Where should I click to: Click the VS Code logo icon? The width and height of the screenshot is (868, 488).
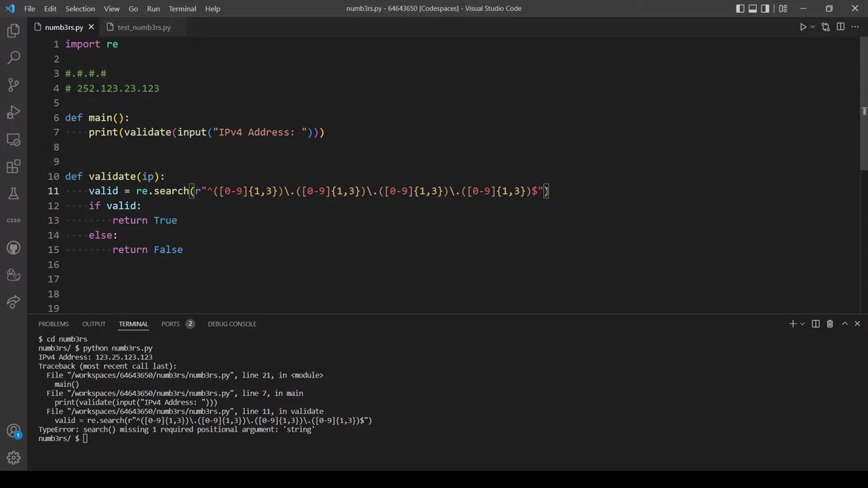tap(9, 9)
